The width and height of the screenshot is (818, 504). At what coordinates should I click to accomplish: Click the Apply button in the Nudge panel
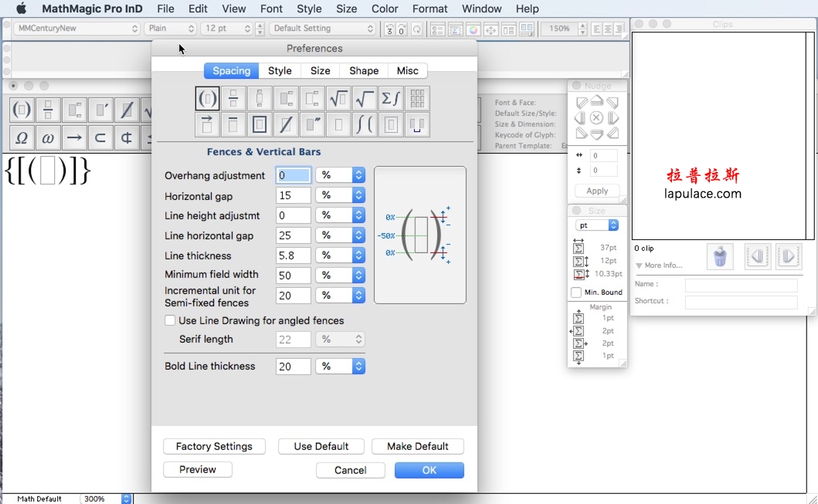tap(596, 191)
